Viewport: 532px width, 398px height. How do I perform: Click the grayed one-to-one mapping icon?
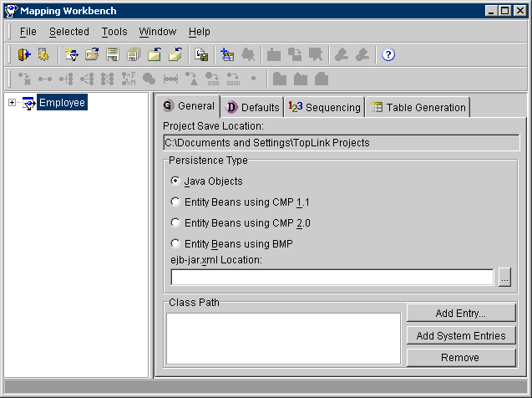coord(45,79)
